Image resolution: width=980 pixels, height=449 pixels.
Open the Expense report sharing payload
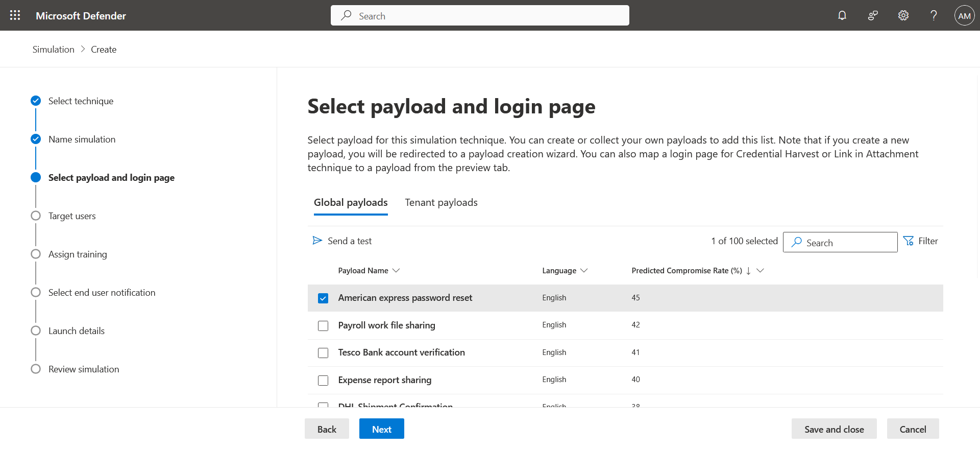385,380
